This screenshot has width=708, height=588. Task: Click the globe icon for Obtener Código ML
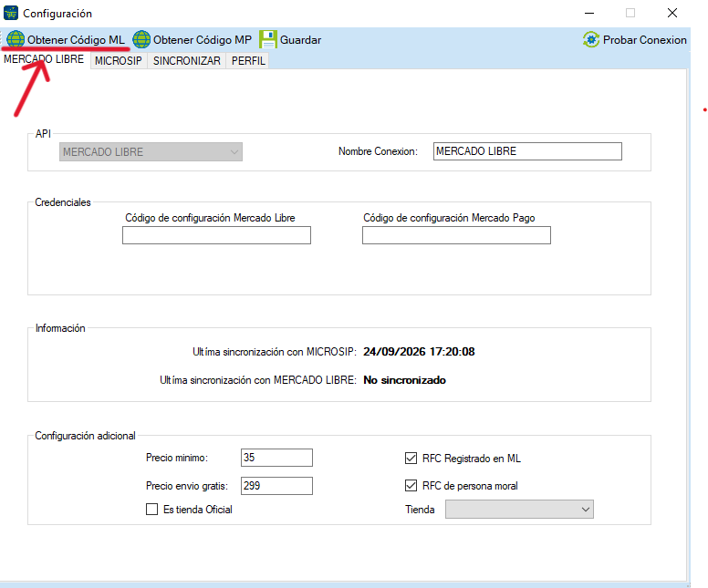pos(16,39)
